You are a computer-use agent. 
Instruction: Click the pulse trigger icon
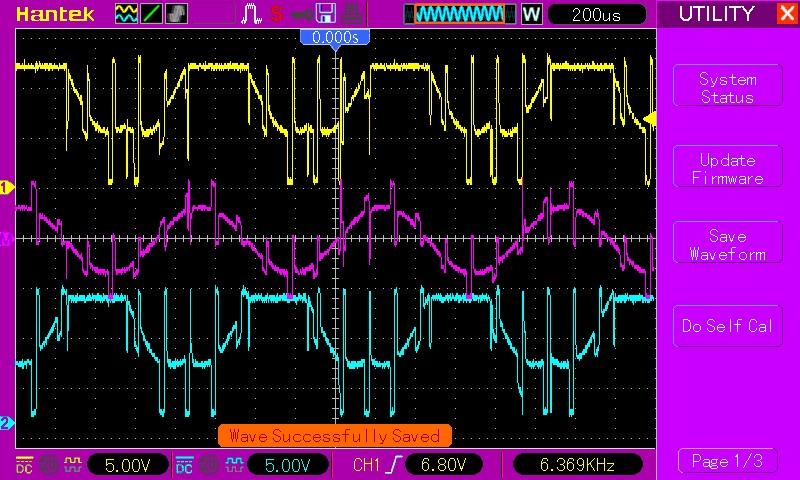tap(251, 14)
